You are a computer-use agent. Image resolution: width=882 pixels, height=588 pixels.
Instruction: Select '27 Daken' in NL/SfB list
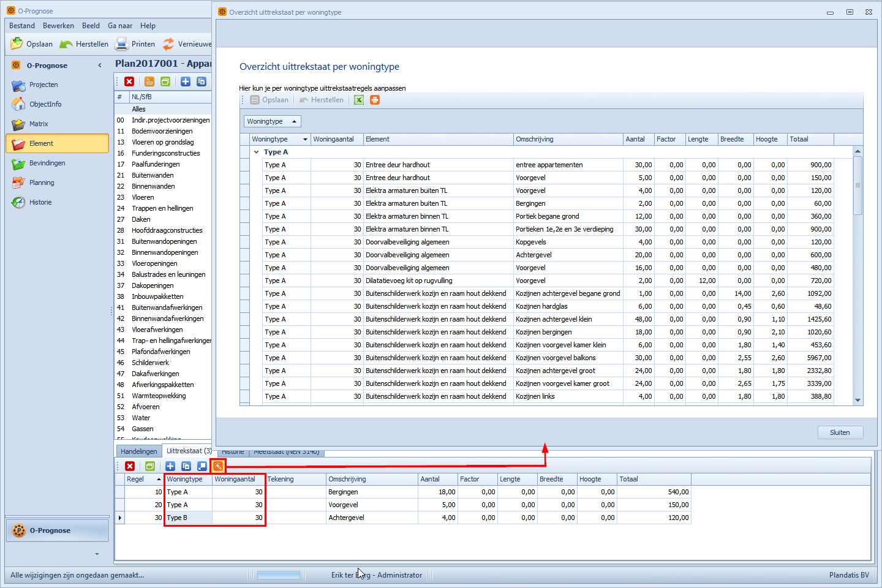point(163,219)
